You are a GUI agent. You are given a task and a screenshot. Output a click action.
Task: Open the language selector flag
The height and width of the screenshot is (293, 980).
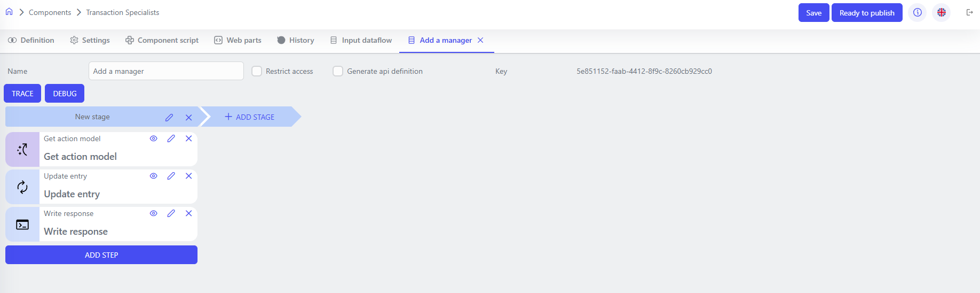click(x=941, y=12)
